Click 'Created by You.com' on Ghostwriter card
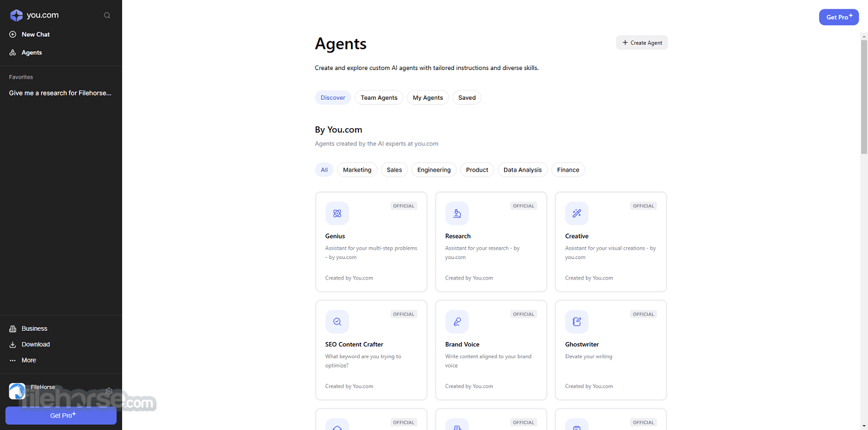The width and height of the screenshot is (868, 430). [589, 387]
